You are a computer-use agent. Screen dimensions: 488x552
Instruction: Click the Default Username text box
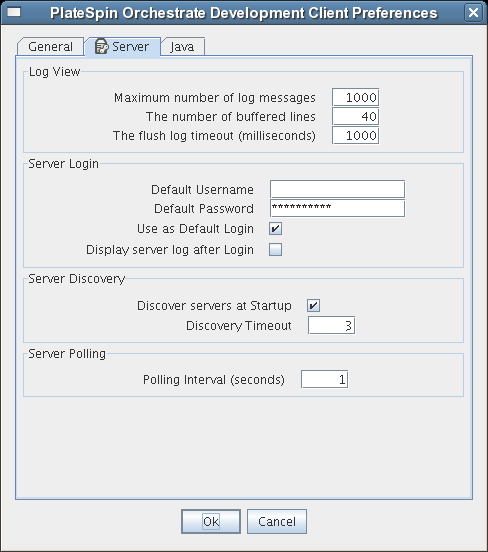337,189
